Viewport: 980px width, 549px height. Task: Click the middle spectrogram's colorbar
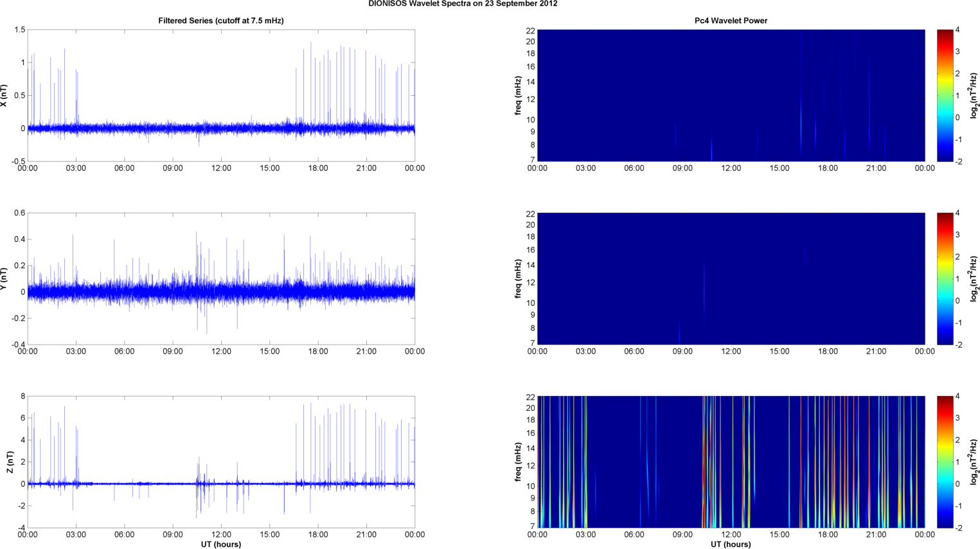pyautogui.click(x=944, y=278)
